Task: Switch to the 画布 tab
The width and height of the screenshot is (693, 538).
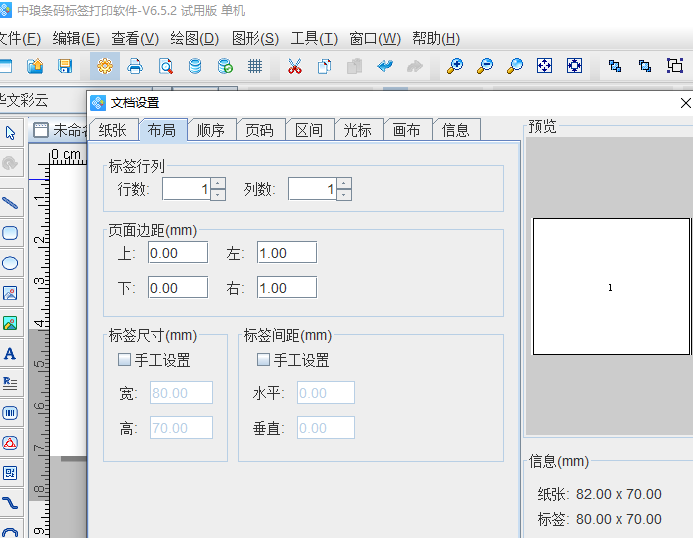Action: tap(407, 130)
